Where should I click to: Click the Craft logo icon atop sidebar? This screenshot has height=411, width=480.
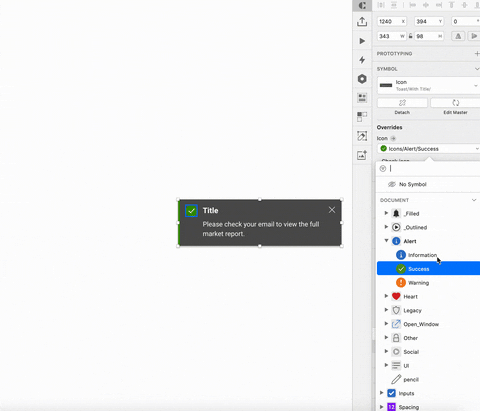pyautogui.click(x=362, y=5)
